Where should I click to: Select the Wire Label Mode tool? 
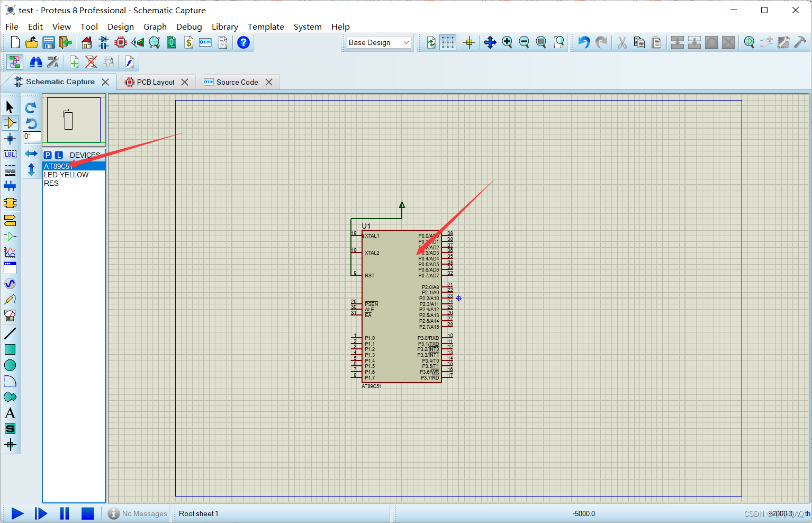(10, 155)
